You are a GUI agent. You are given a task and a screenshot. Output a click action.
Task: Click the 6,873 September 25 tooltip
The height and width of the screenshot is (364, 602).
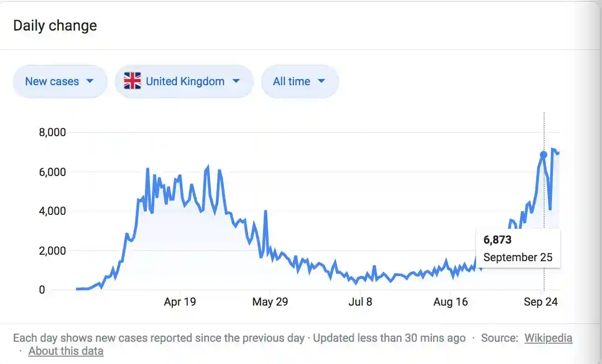(518, 249)
